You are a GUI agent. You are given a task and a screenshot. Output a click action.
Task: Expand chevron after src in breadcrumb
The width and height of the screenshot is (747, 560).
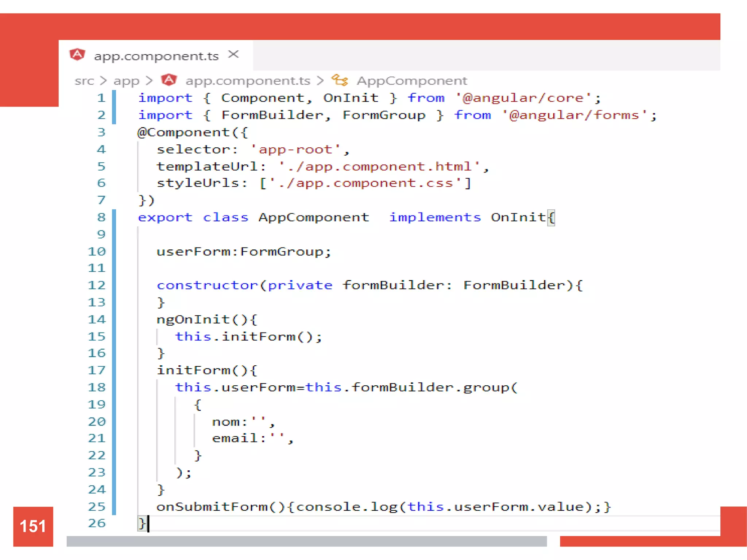click(103, 81)
